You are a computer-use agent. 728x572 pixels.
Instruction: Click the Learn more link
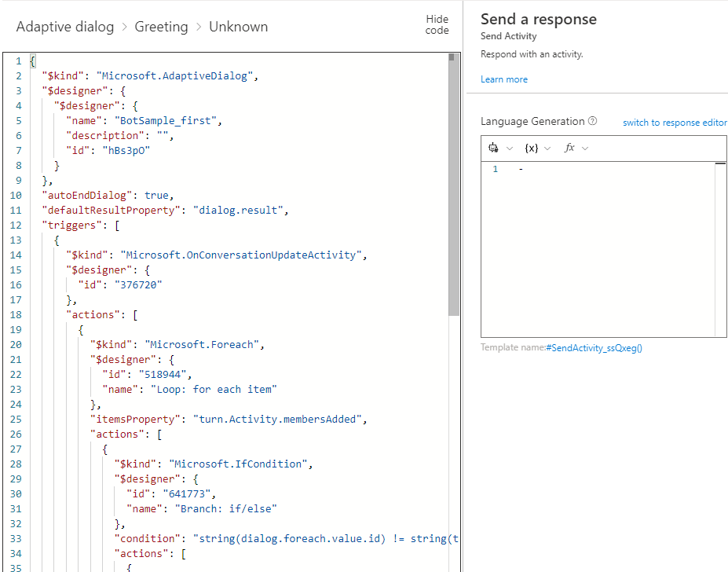503,79
